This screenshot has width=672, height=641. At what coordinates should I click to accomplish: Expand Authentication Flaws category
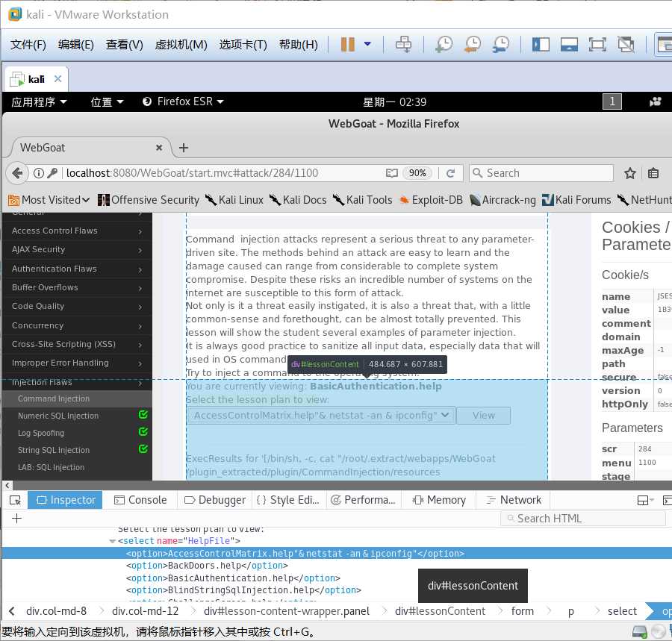(77, 269)
